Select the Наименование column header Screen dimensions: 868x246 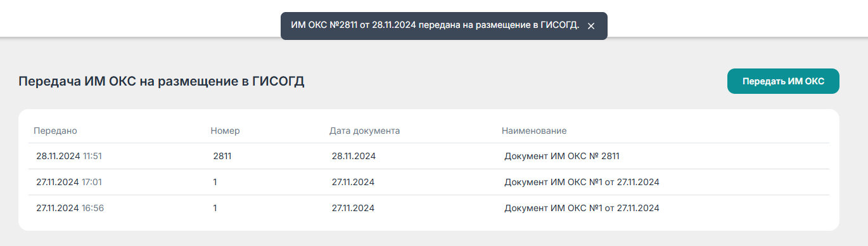click(534, 131)
